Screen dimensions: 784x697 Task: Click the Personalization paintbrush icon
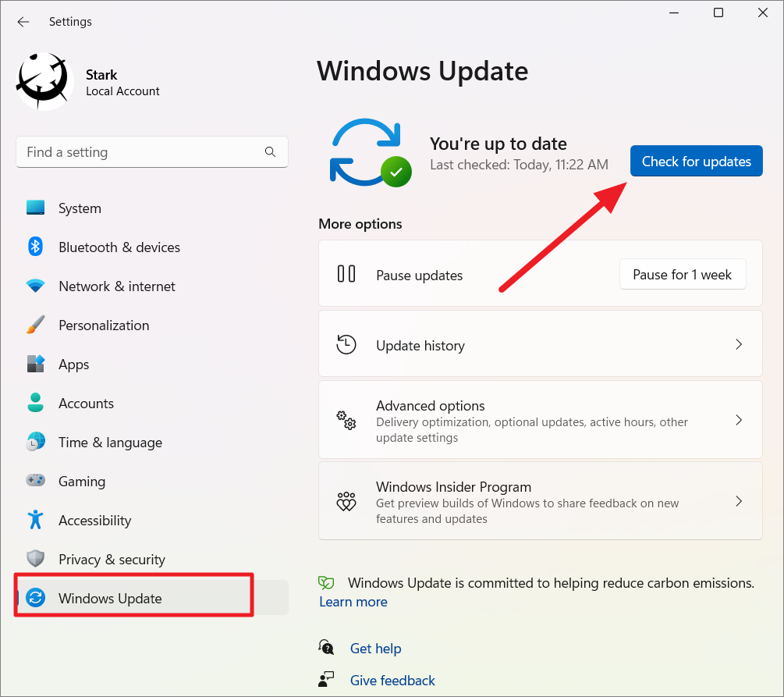click(36, 325)
